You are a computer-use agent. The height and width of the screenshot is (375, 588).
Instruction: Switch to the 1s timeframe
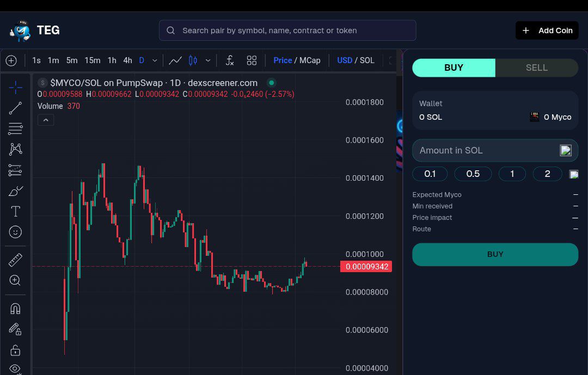coord(36,60)
